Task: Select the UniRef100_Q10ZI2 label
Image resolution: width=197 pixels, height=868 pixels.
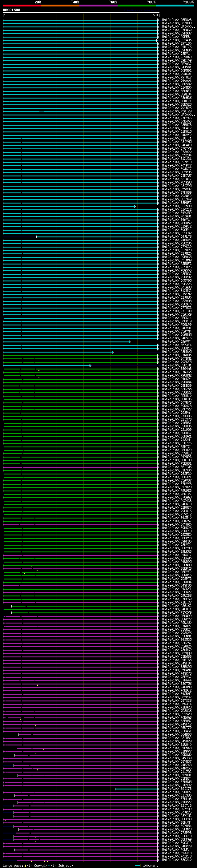Action: tap(177, 210)
